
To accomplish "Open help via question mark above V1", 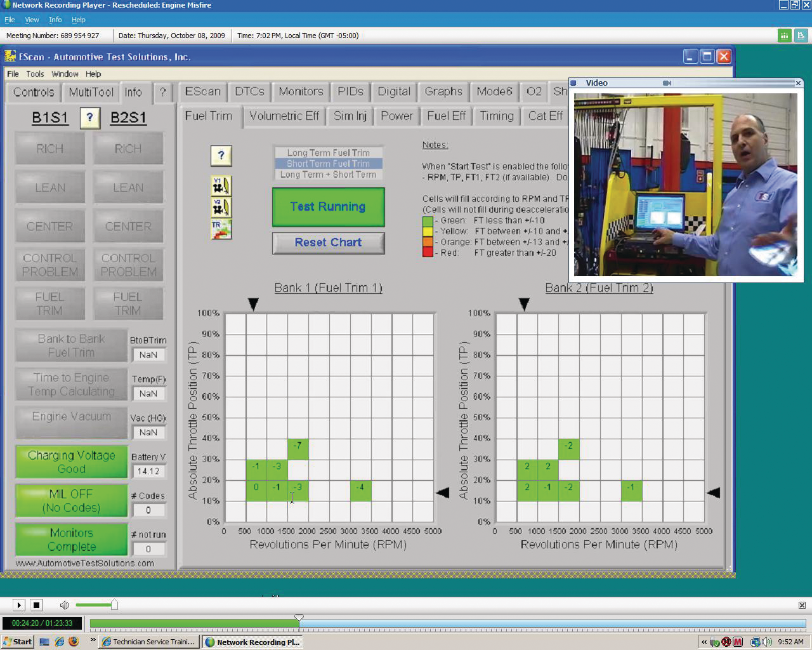I will click(221, 156).
